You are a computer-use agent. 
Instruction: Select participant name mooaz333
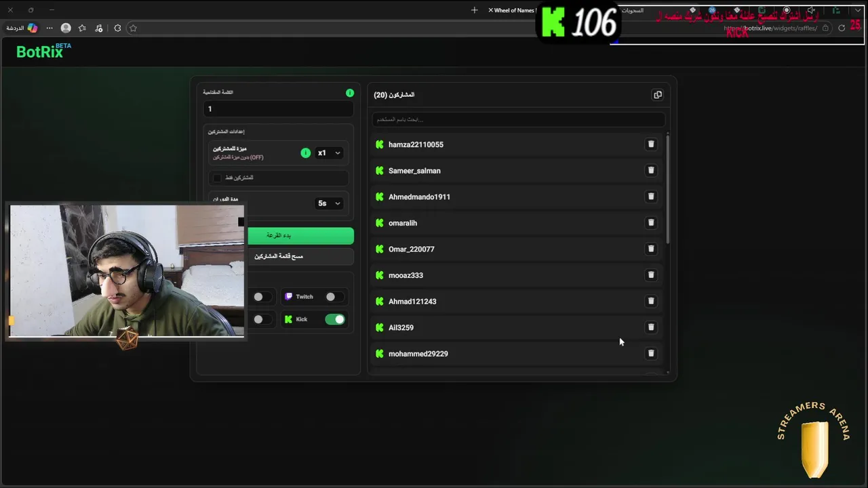click(406, 275)
